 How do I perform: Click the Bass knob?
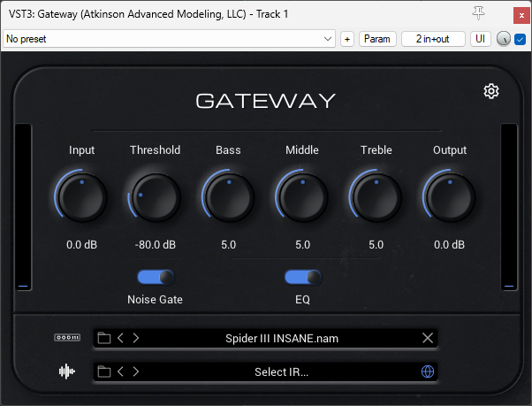coord(229,197)
